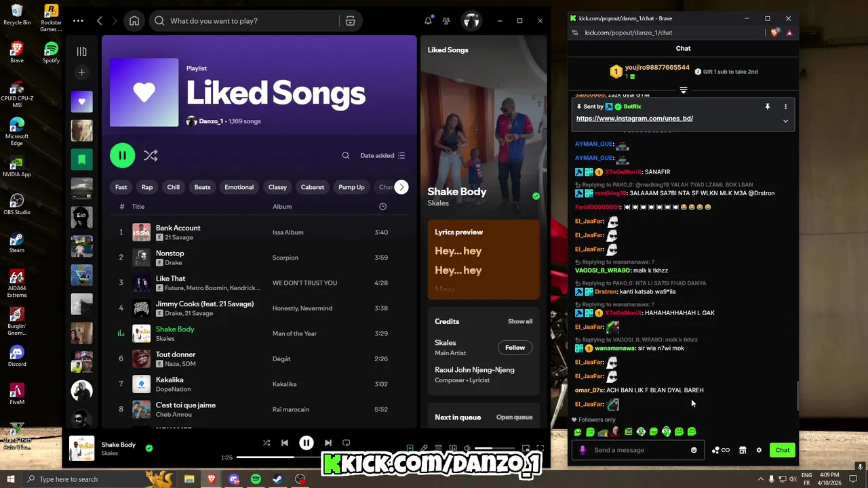The image size is (868, 488).
Task: Select the Pump Up filter chip
Action: [x=351, y=187]
